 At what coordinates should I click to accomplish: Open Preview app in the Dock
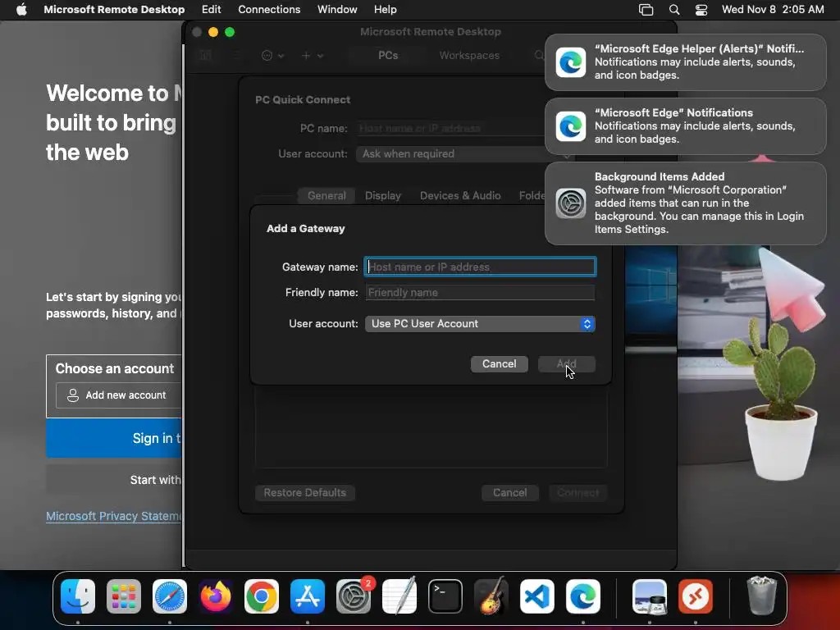[650, 596]
